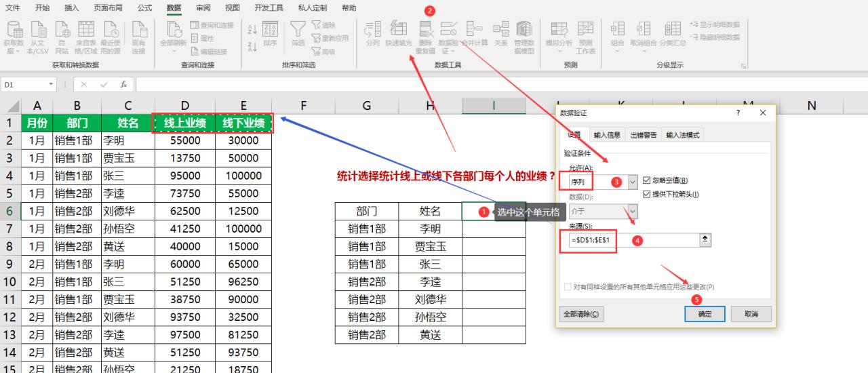Screen dimensions: 868x373
Task: Click 清除 clear filter icon
Action: (x=323, y=25)
